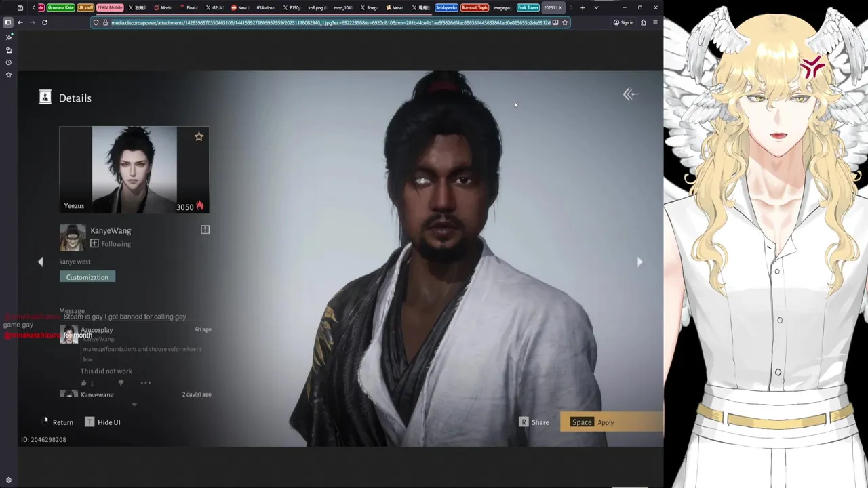
Task: Go back using the browser back arrow
Action: click(x=20, y=22)
